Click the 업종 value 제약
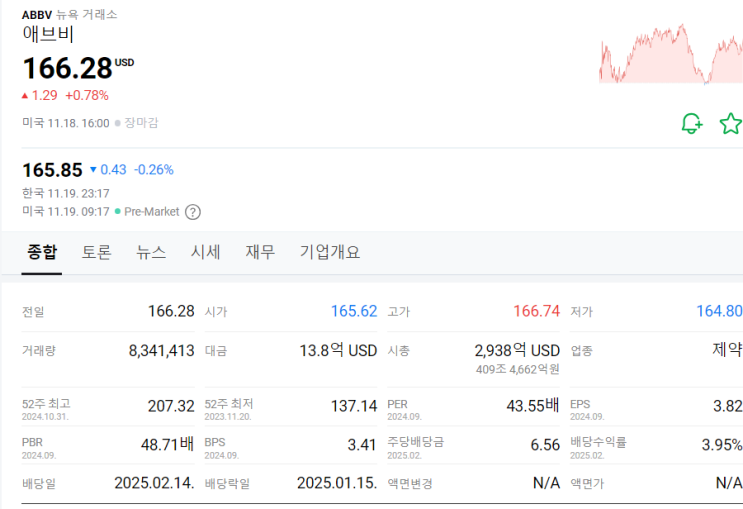Screen dimensions: 743x509 (x=727, y=350)
